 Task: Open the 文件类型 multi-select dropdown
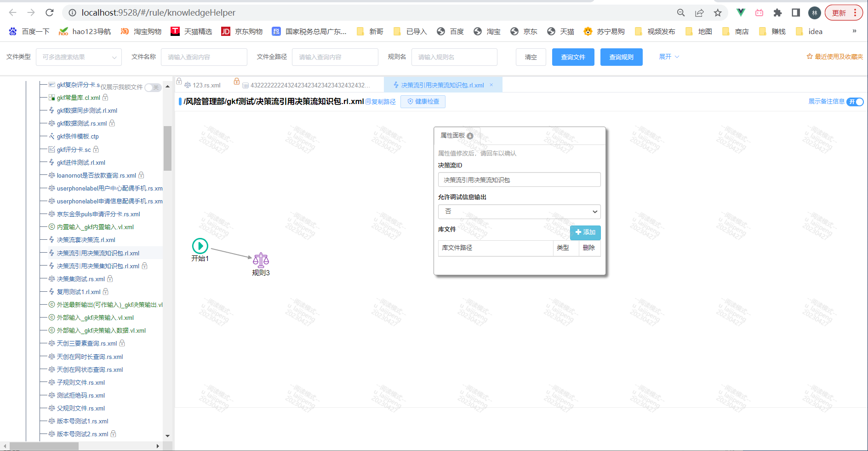coord(79,57)
